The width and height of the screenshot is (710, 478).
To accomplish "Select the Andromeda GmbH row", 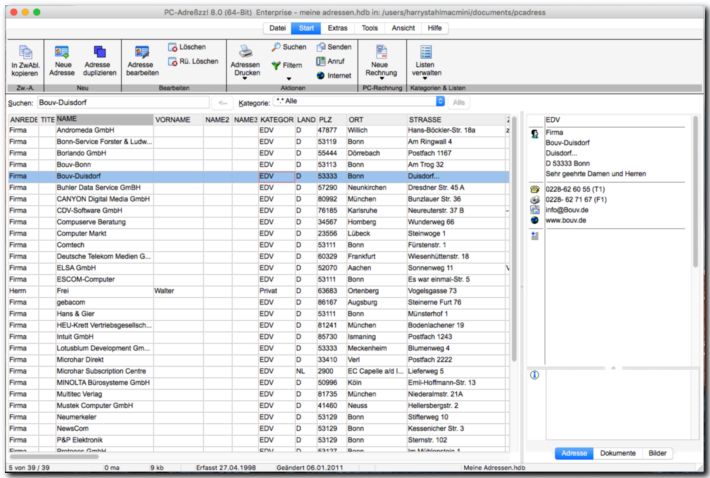I will click(258, 130).
